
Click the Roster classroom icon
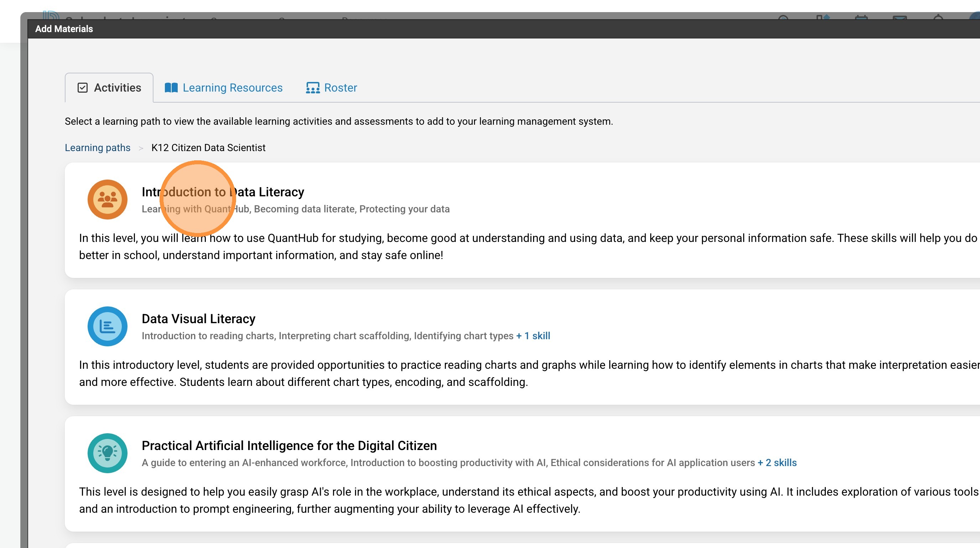pyautogui.click(x=313, y=88)
